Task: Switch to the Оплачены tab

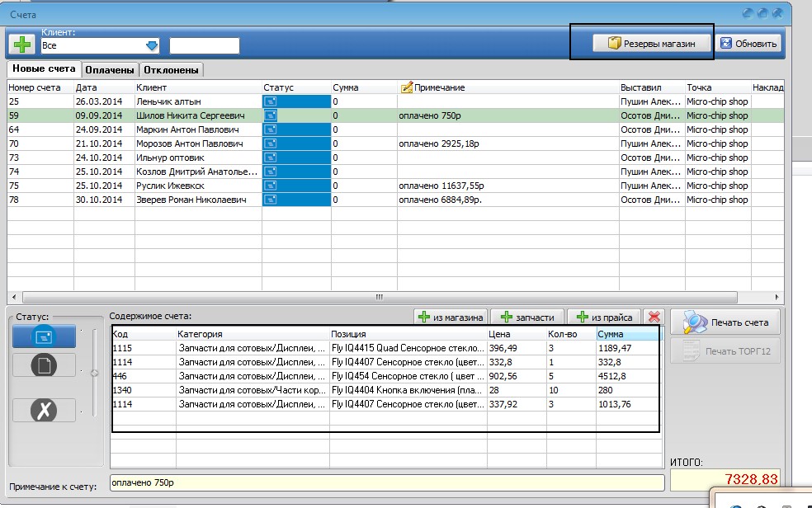Action: pos(111,70)
